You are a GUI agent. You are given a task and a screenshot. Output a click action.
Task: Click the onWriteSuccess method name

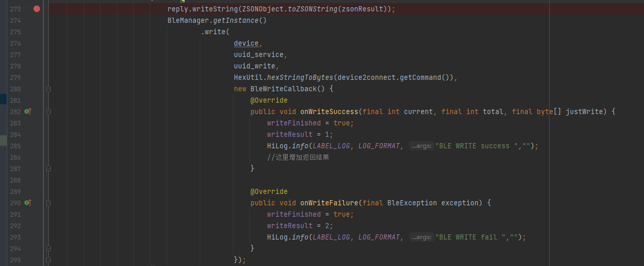tap(329, 111)
